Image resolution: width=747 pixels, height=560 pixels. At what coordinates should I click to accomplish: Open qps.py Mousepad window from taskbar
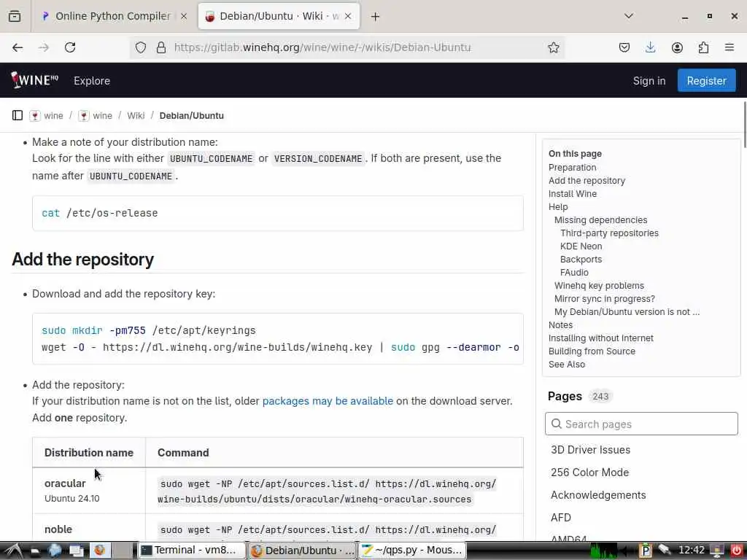click(x=413, y=551)
